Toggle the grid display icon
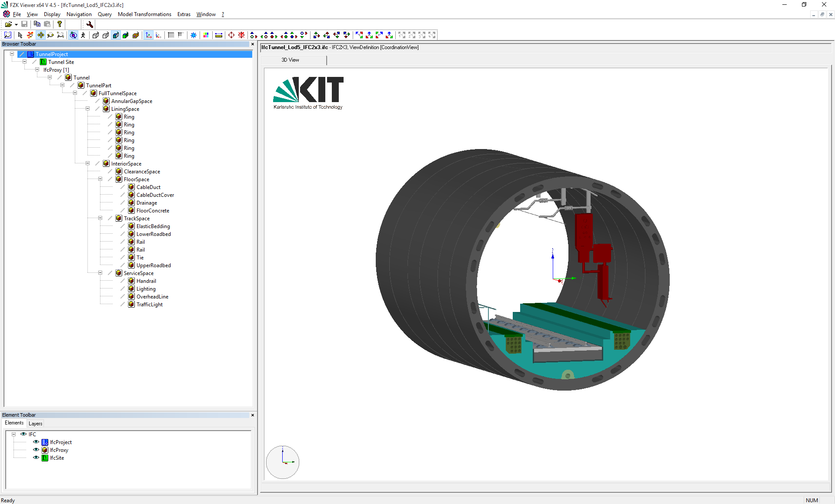The width and height of the screenshot is (835, 504). coord(171,35)
